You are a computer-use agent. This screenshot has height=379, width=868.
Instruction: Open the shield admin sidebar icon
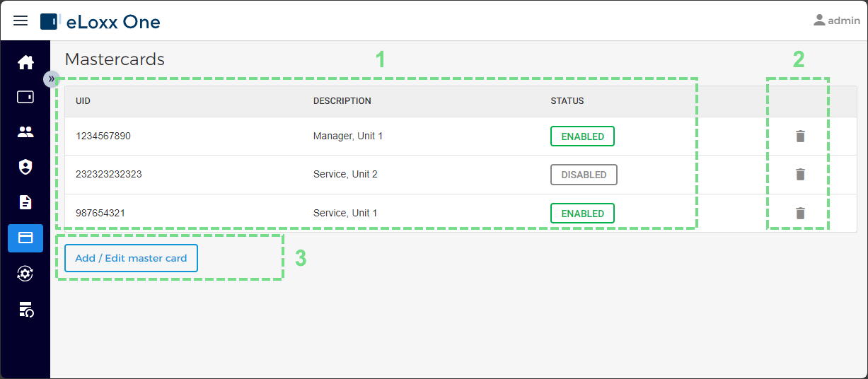click(25, 167)
